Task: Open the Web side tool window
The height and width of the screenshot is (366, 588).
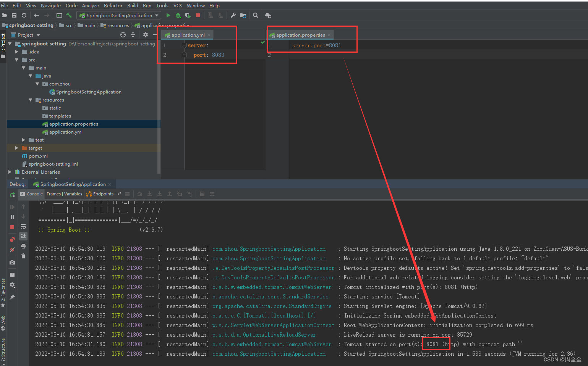Action: (3, 322)
